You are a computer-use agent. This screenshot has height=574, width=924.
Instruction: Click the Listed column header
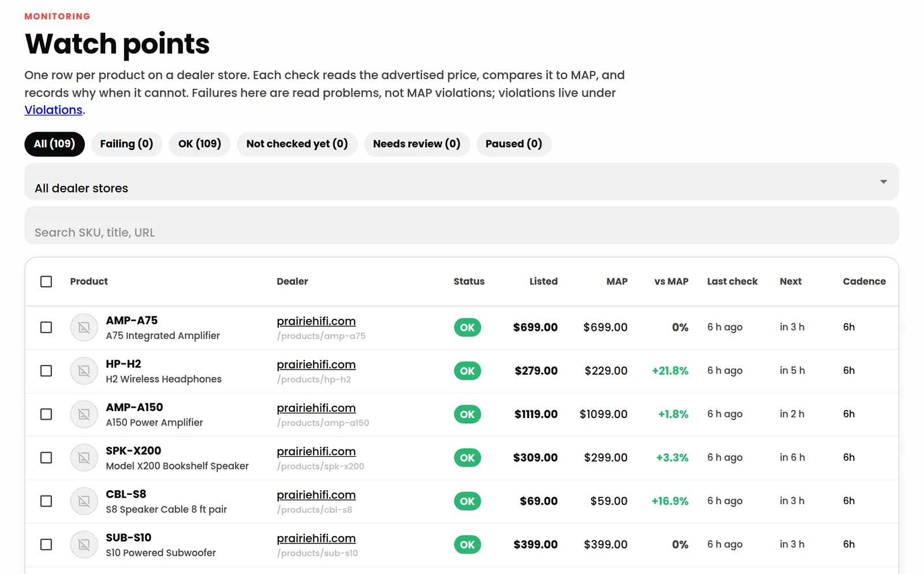point(543,281)
